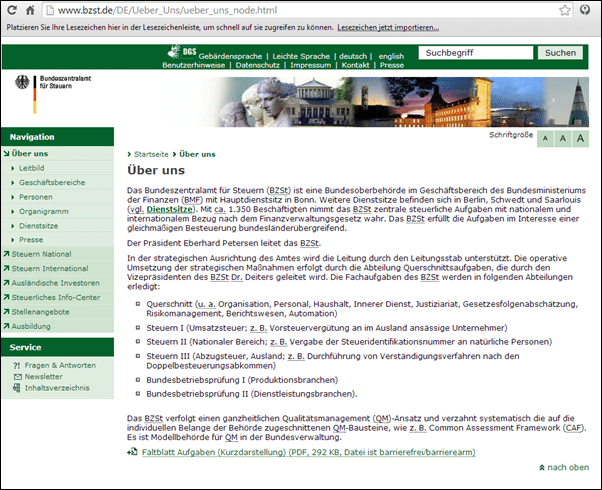This screenshot has height=490, width=602.
Task: Focus the Suchbegriff search field
Action: pyautogui.click(x=476, y=53)
